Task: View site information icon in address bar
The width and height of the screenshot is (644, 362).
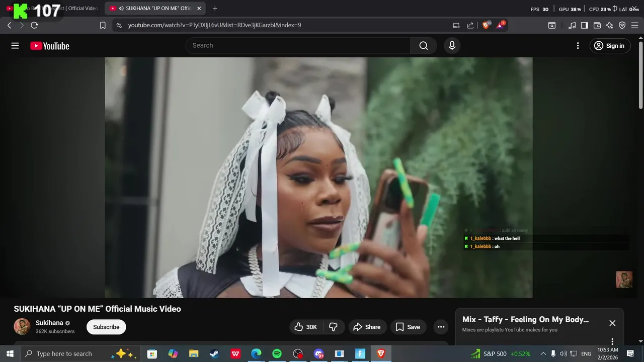Action: (x=119, y=25)
